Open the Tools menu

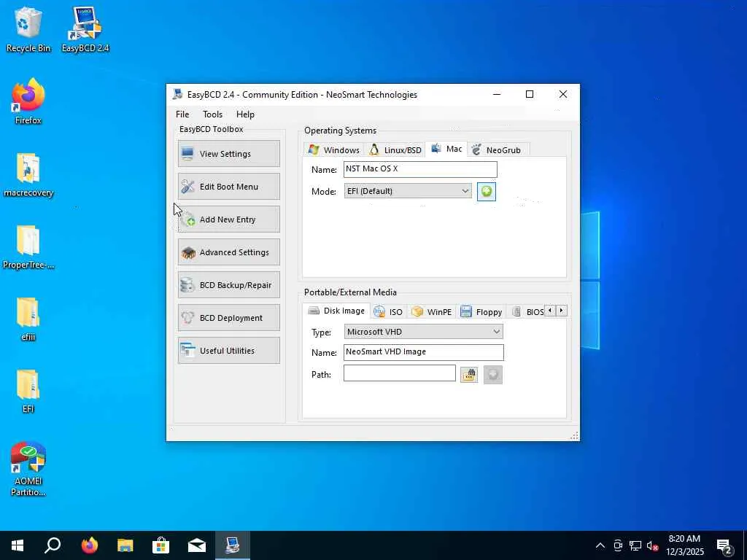pyautogui.click(x=212, y=114)
